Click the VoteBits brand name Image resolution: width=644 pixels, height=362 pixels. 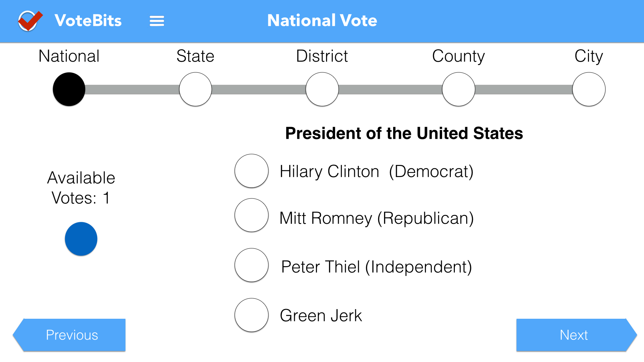pos(88,21)
